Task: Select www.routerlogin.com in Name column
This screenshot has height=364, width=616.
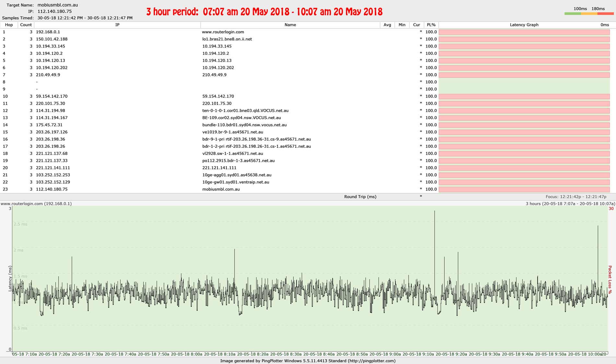Action: (223, 32)
